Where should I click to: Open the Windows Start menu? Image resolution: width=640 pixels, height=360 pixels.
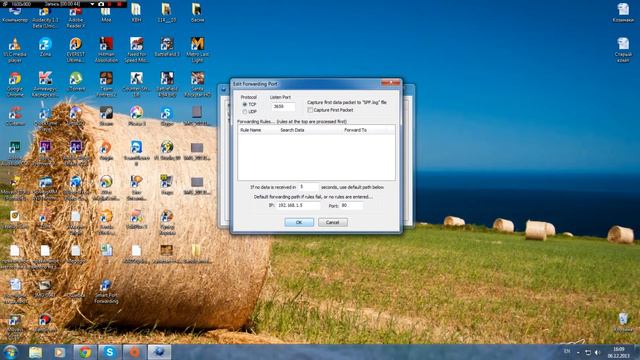click(x=10, y=352)
